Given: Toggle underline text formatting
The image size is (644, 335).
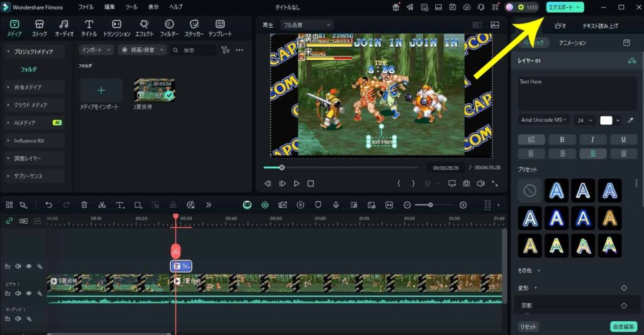Looking at the screenshot, I should coord(623,139).
